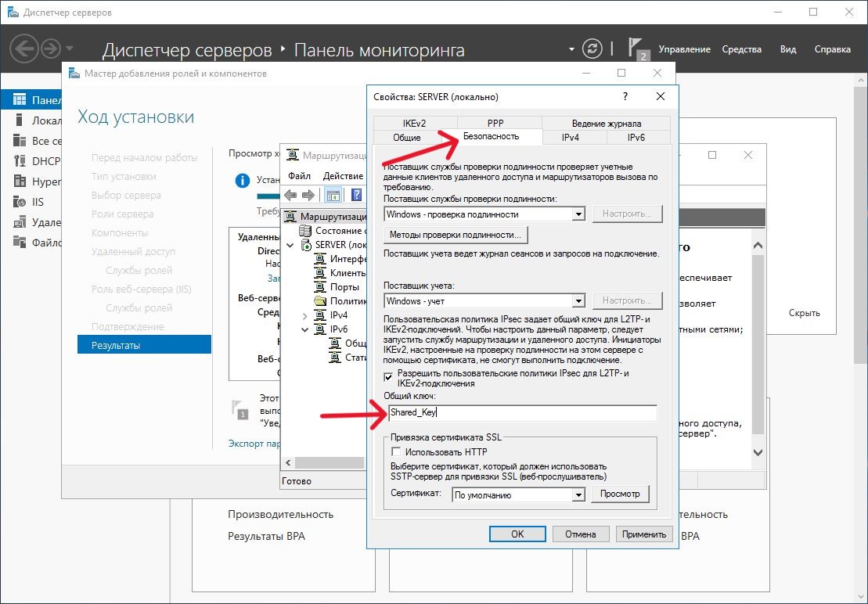The height and width of the screenshot is (604, 868).
Task: Open the Поставщик учета dropdown
Action: tap(578, 301)
